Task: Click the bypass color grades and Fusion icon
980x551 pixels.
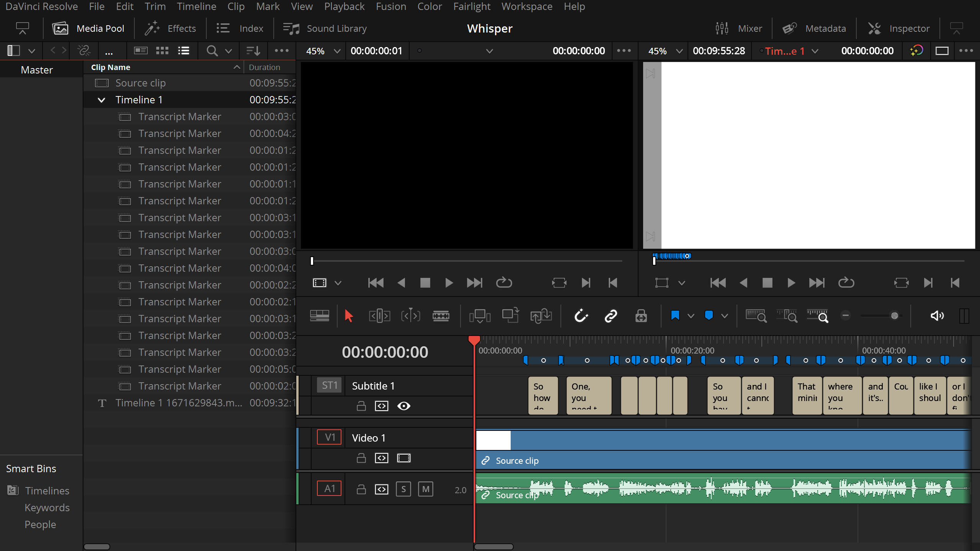Action: (x=916, y=51)
